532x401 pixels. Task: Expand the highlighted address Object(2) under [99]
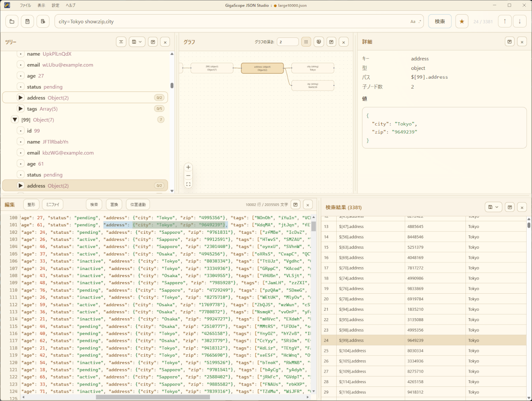pyautogui.click(x=20, y=186)
